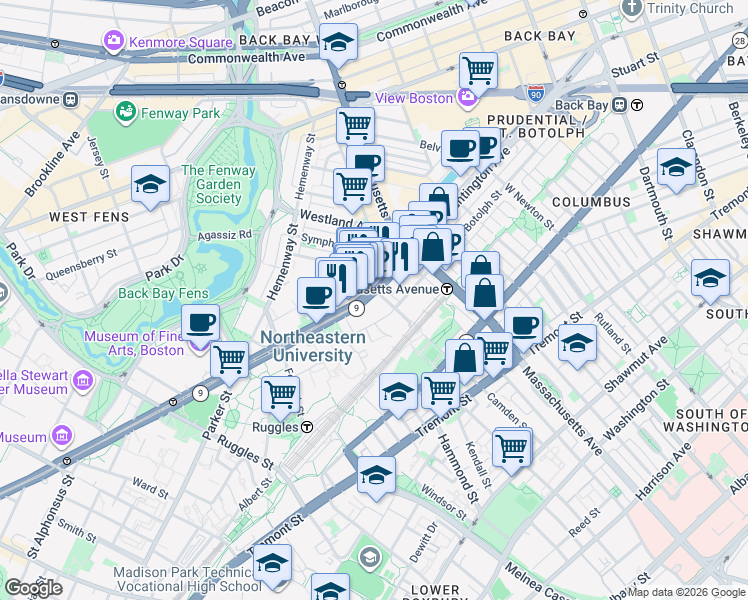Click the Route 9 shield near Parker St
Viewport: 748px width, 600px height.
(201, 393)
